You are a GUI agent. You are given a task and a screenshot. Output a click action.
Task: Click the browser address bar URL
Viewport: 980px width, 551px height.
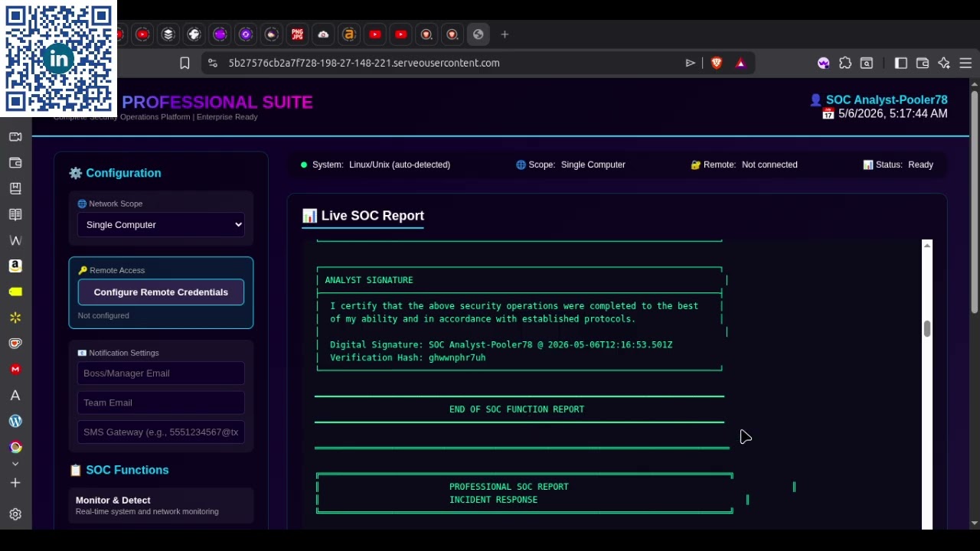click(x=364, y=63)
